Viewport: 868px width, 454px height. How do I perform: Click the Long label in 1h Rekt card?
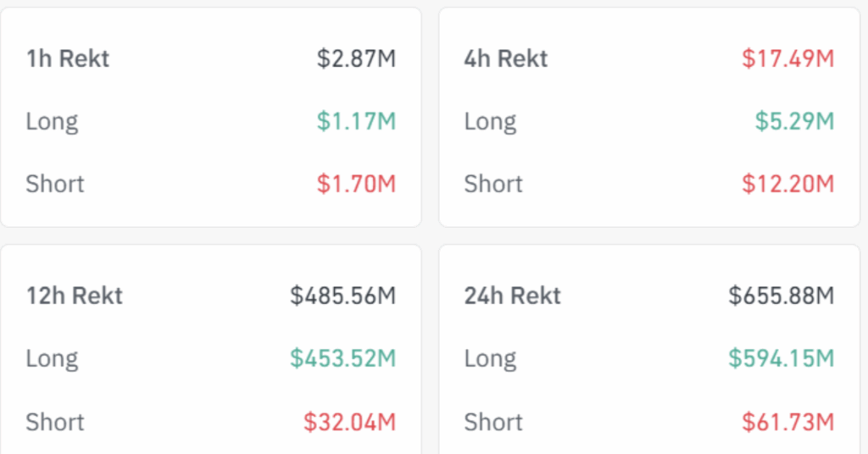52,122
